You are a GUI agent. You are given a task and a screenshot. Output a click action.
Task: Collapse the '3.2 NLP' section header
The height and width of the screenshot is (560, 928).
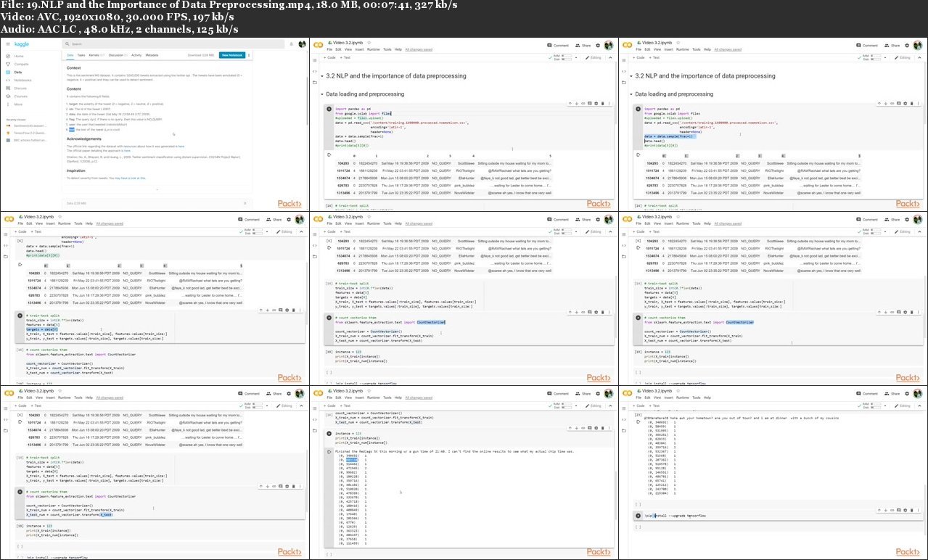[x=321, y=75]
